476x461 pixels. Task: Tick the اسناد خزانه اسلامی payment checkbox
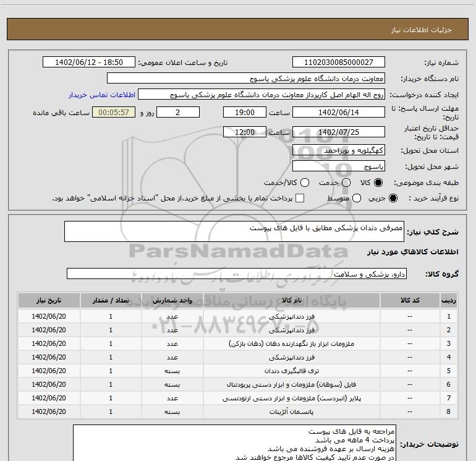(300, 199)
